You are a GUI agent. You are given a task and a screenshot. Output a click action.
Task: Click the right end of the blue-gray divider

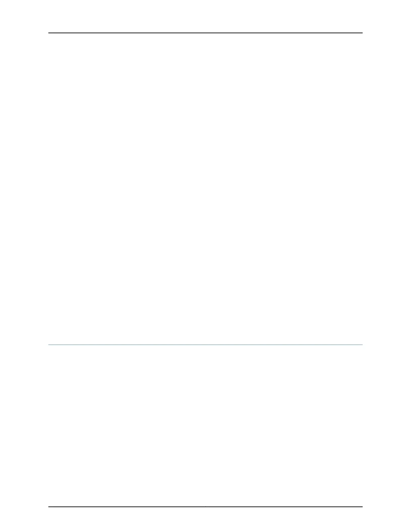tap(362, 345)
